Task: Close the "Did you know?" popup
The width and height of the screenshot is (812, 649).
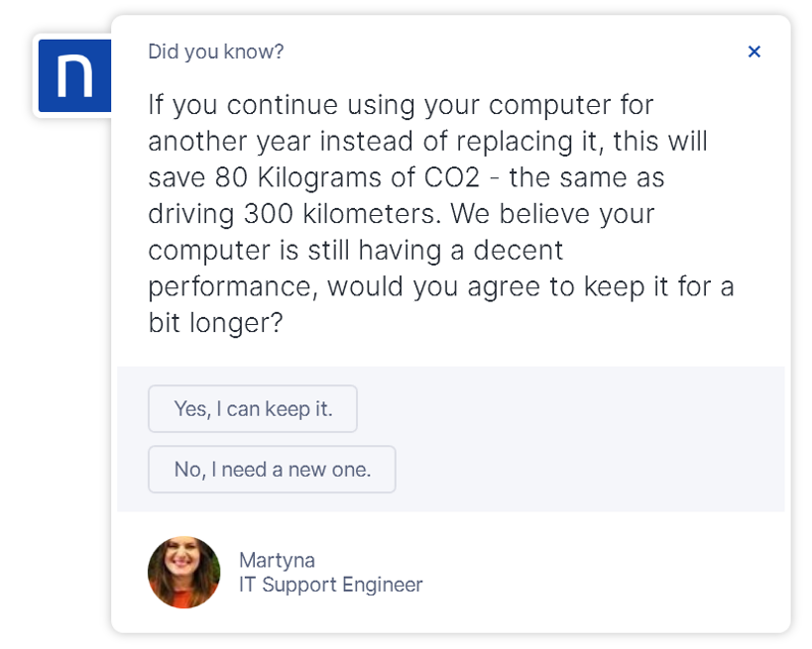Action: coord(754,52)
